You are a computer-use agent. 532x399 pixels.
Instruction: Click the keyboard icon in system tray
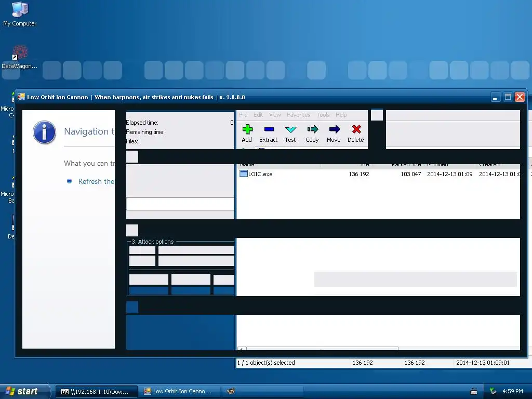coord(474,392)
